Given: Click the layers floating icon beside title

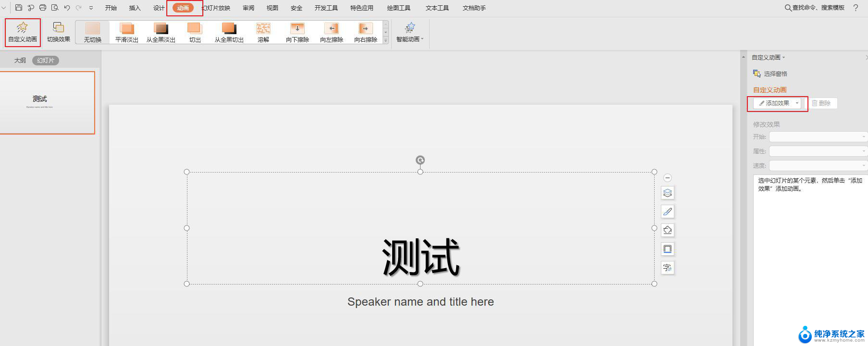Looking at the screenshot, I should tap(668, 193).
